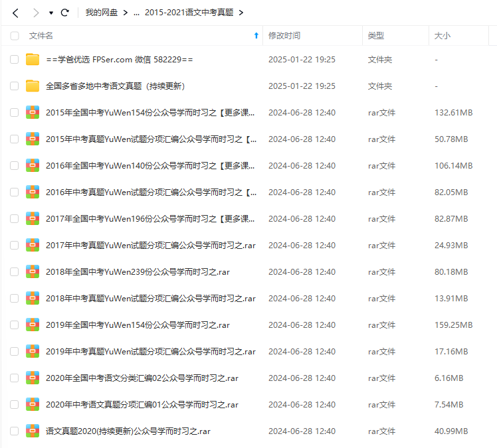Open 2015-2021语文中考真题 breadcrumb
Viewport: 497px width, 448px height.
(x=189, y=13)
